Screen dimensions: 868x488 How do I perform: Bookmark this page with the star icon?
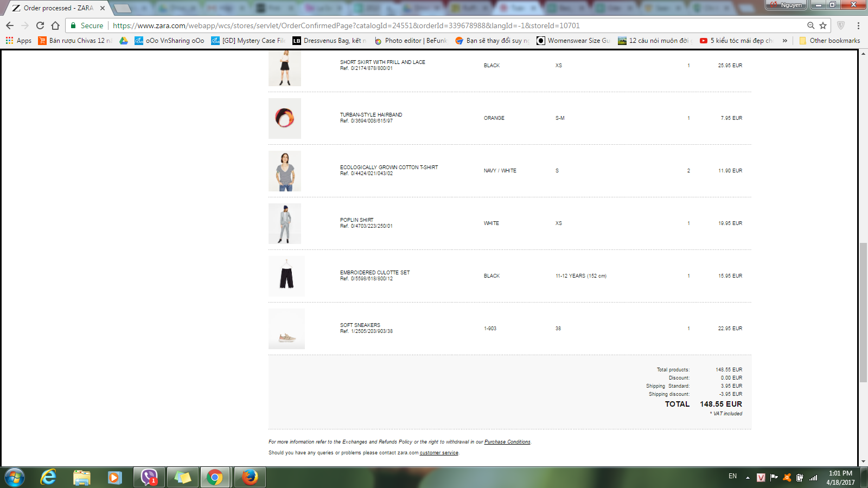click(x=823, y=25)
